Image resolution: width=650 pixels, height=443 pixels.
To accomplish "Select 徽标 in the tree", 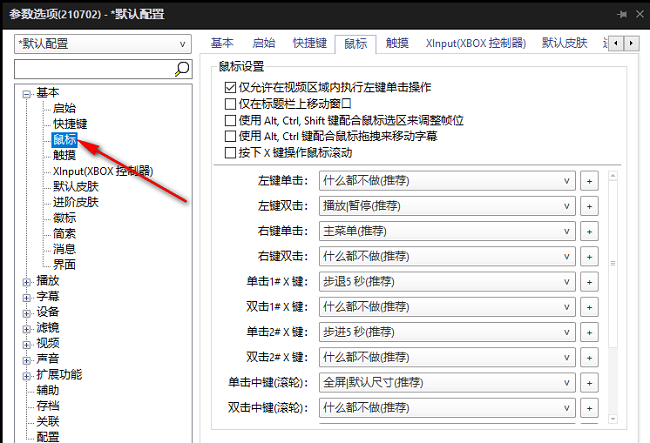I will pyautogui.click(x=64, y=218).
